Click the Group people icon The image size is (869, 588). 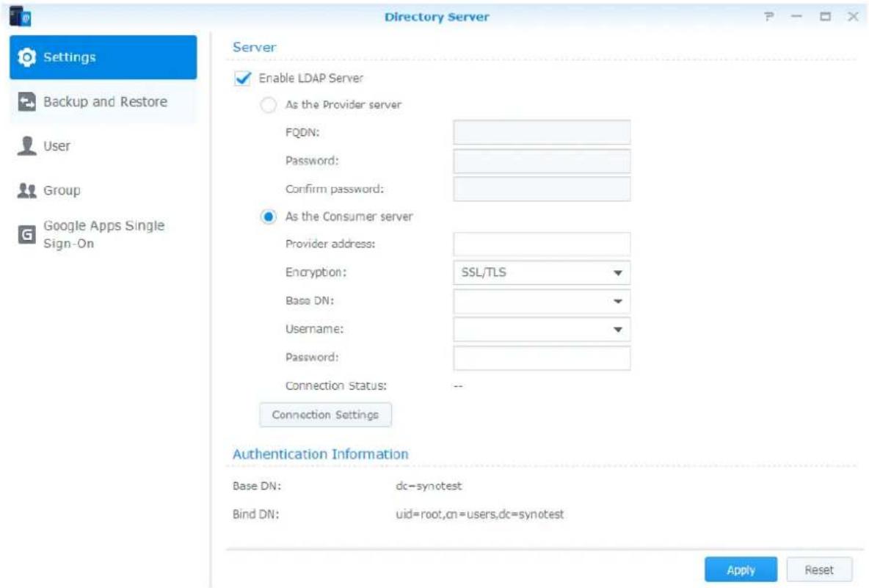26,191
